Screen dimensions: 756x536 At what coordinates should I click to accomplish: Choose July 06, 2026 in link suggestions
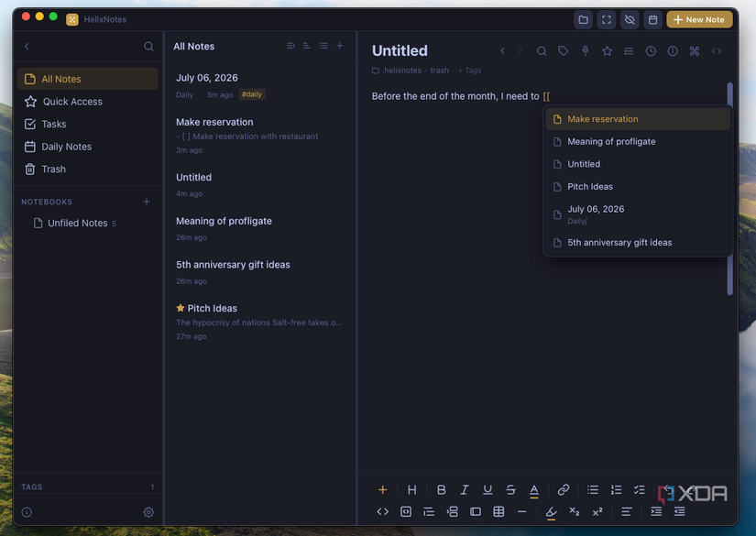(638, 214)
